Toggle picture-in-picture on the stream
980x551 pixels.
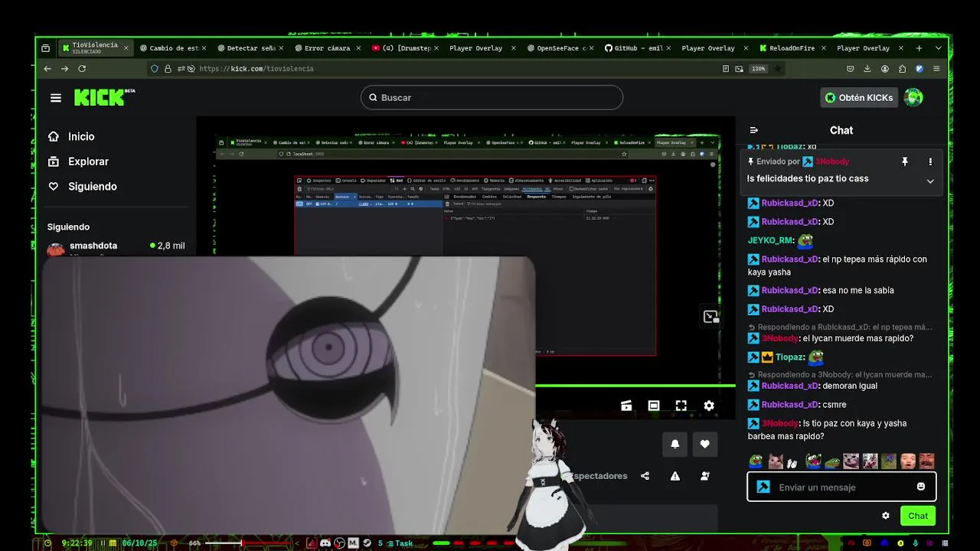click(711, 317)
